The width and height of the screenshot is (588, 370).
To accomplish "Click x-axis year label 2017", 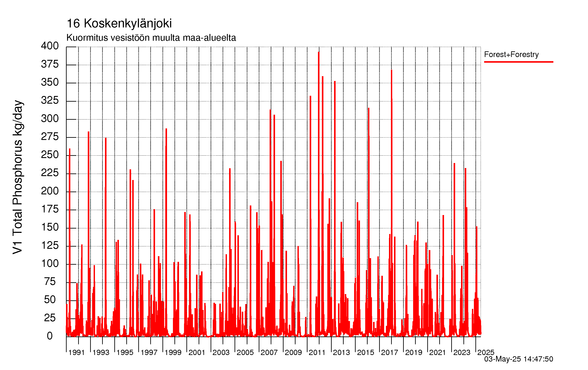I will pyautogui.click(x=389, y=352).
